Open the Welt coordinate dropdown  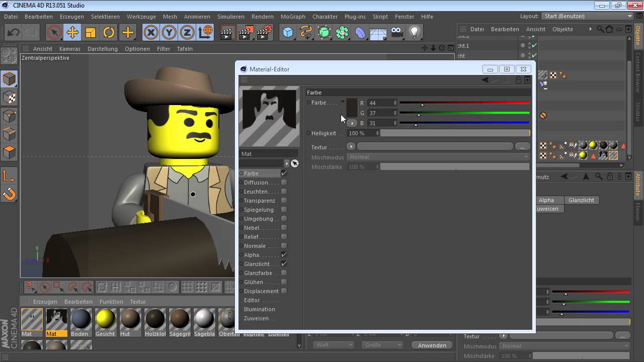333,345
